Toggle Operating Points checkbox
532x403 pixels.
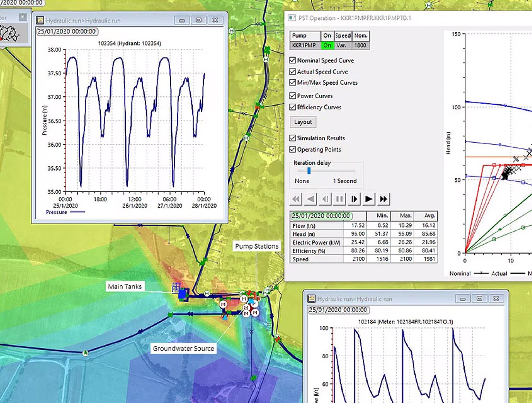click(x=293, y=150)
